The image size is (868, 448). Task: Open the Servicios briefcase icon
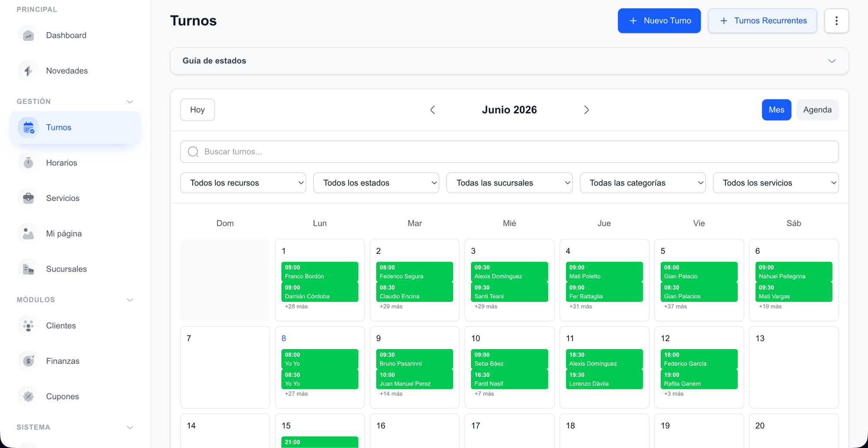click(28, 198)
